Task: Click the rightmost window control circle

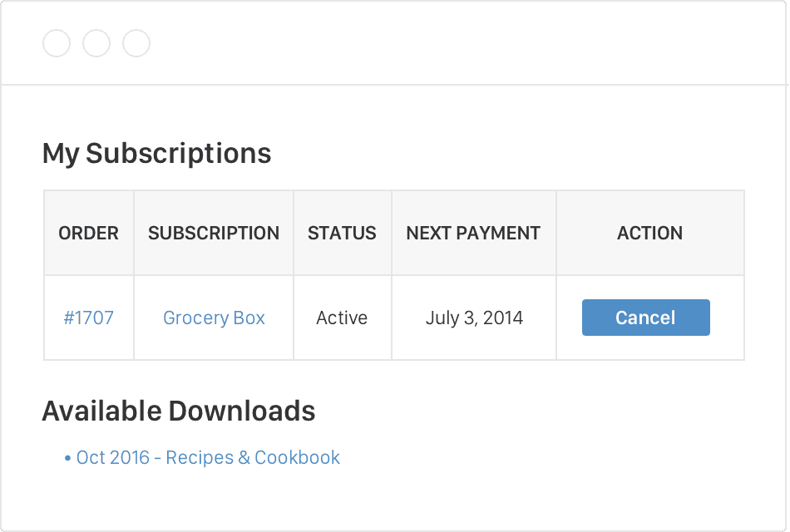Action: pyautogui.click(x=136, y=43)
